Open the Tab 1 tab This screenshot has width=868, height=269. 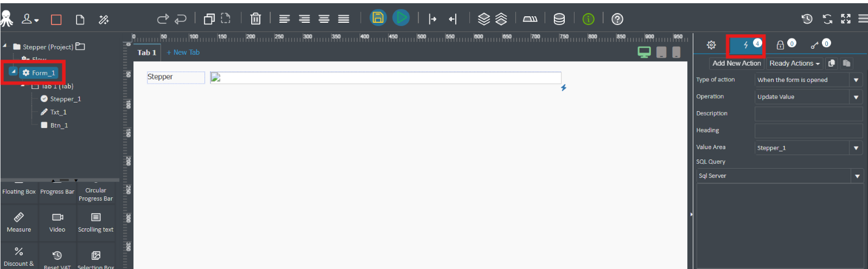tap(146, 53)
